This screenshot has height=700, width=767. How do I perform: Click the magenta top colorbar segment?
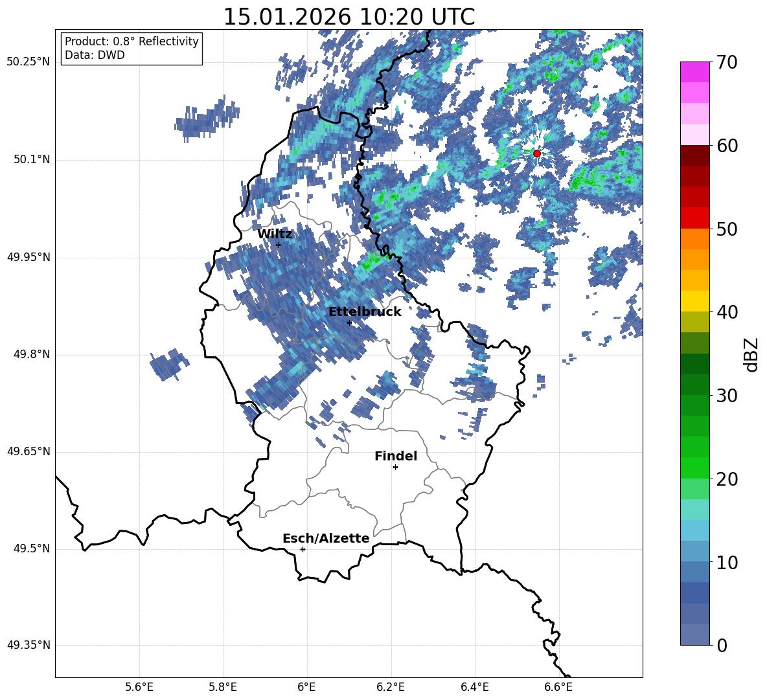pyautogui.click(x=695, y=73)
